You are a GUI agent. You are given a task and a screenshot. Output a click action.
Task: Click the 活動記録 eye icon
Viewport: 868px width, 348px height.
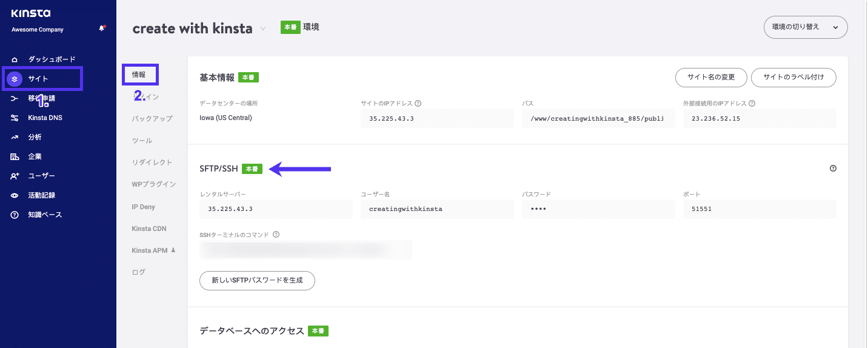pos(15,195)
